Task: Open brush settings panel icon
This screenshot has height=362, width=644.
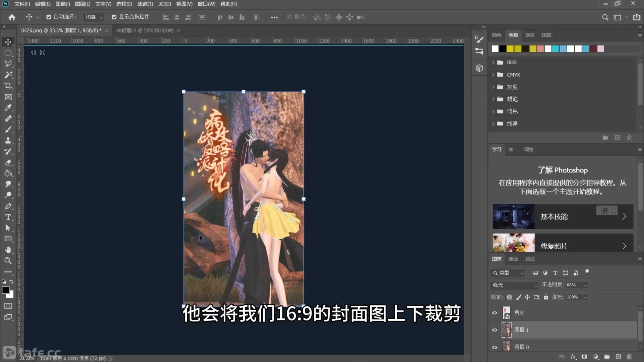Action: pyautogui.click(x=479, y=39)
